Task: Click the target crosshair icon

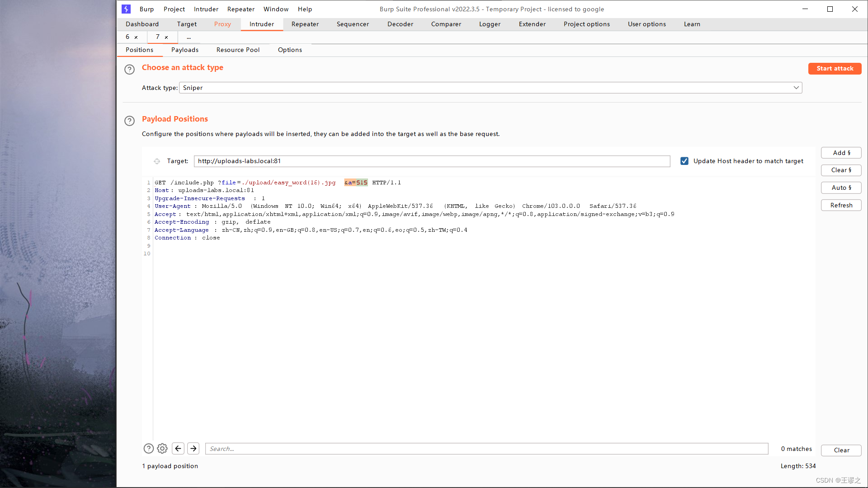Action: (157, 161)
